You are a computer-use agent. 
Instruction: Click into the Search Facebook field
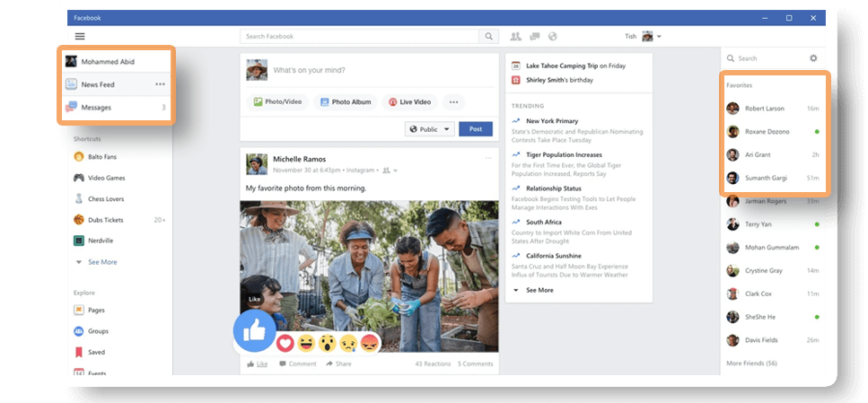[360, 37]
